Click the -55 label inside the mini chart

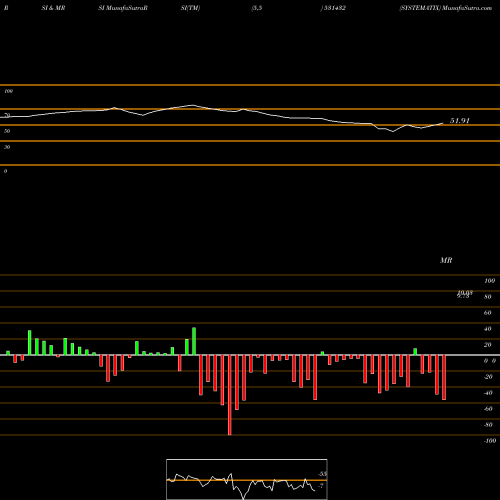(322, 474)
